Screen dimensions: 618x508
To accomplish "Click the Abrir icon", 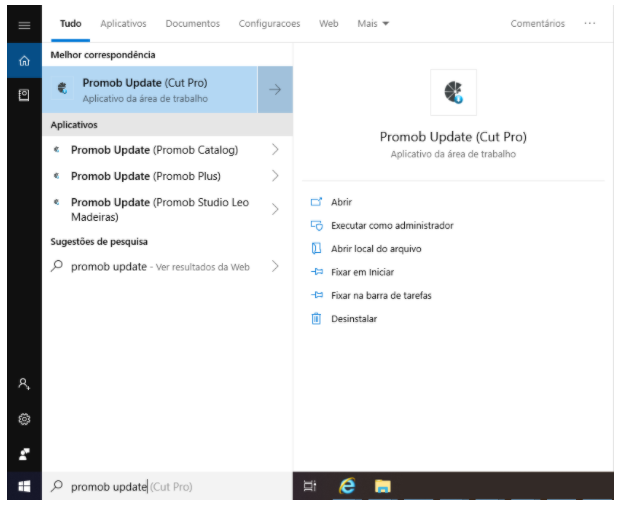I will pos(316,202).
